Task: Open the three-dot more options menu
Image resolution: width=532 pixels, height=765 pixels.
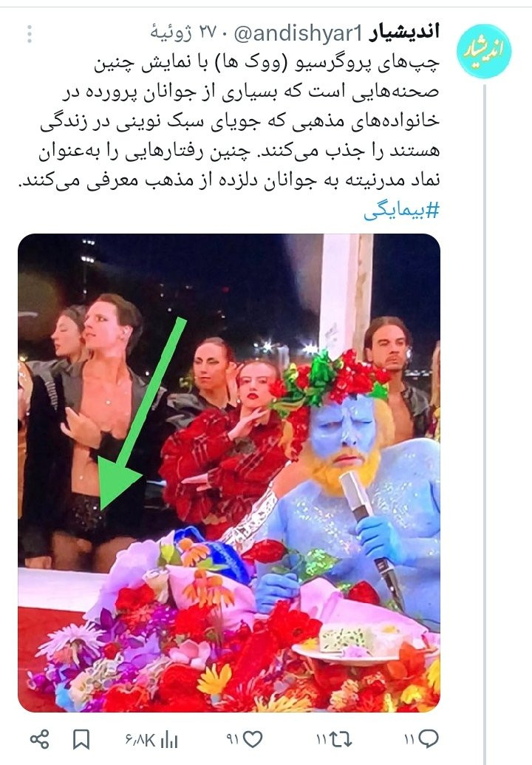Action: click(x=30, y=34)
